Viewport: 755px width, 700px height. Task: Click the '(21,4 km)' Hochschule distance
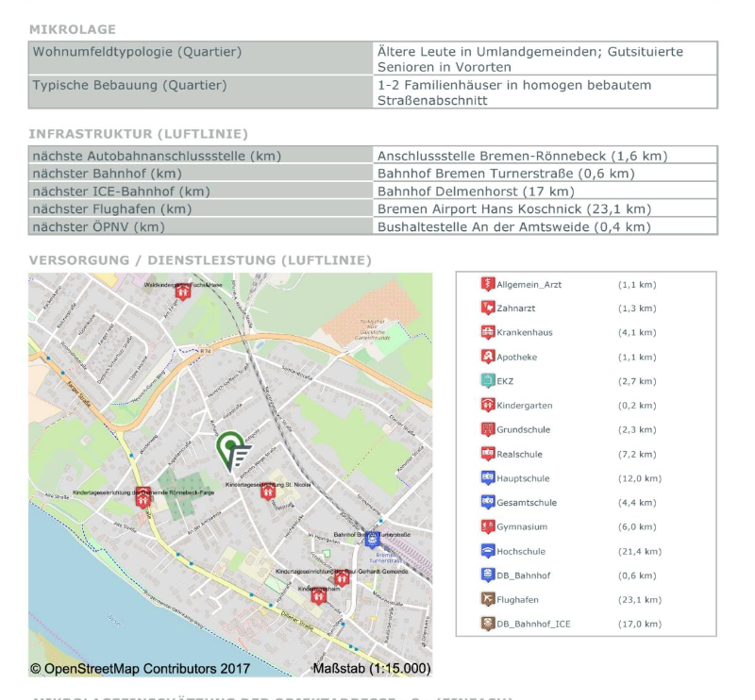(x=640, y=551)
